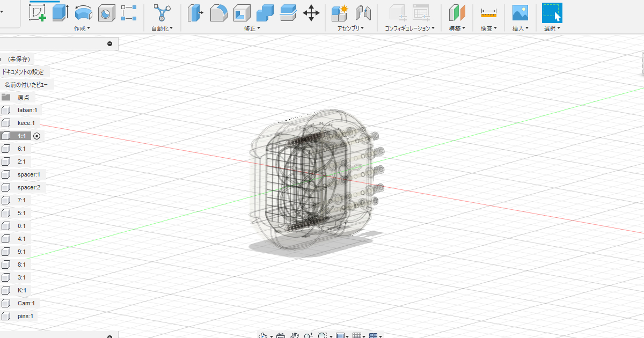Open the 自動化 dropdown menu
The height and width of the screenshot is (338, 644).
(162, 28)
